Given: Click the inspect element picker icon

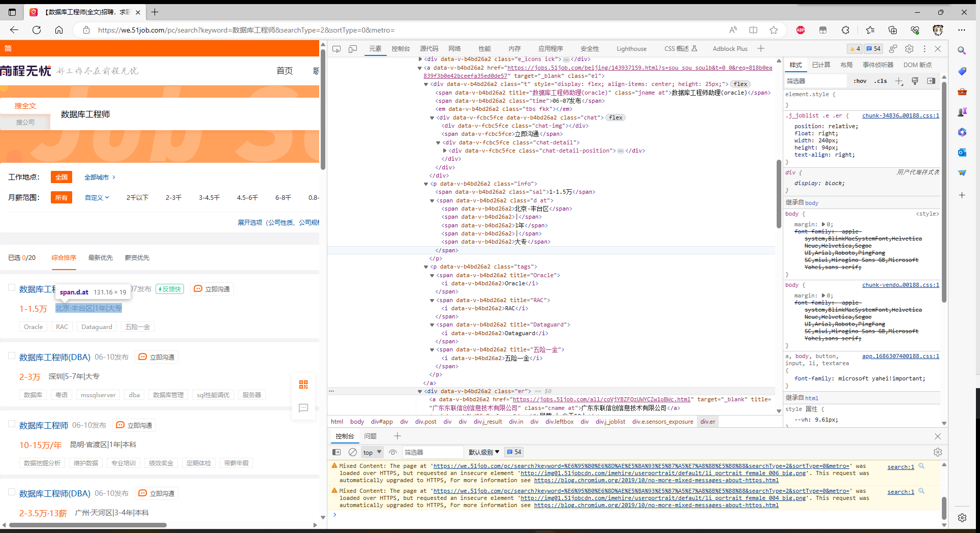Looking at the screenshot, I should [336, 49].
